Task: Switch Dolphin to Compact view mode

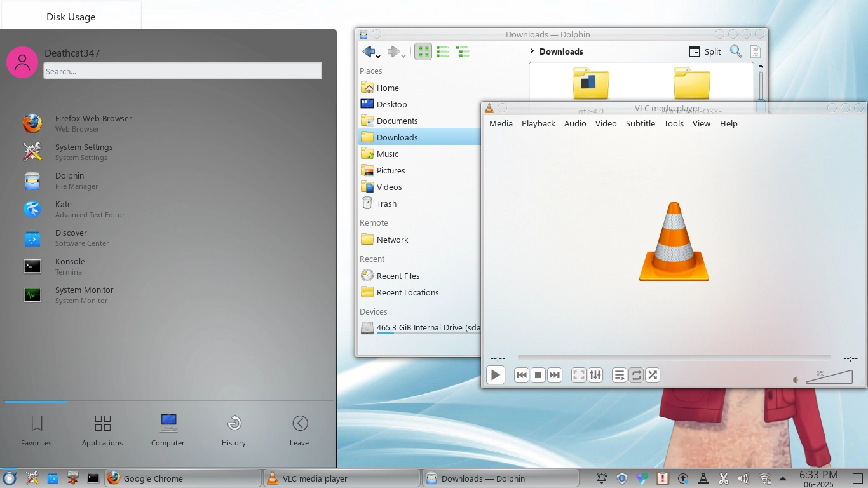Action: 443,52
